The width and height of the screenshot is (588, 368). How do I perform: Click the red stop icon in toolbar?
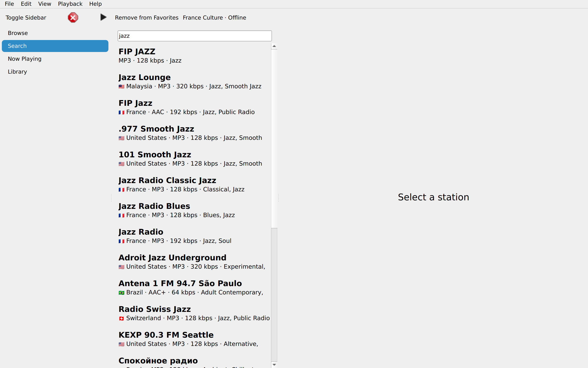(x=73, y=17)
